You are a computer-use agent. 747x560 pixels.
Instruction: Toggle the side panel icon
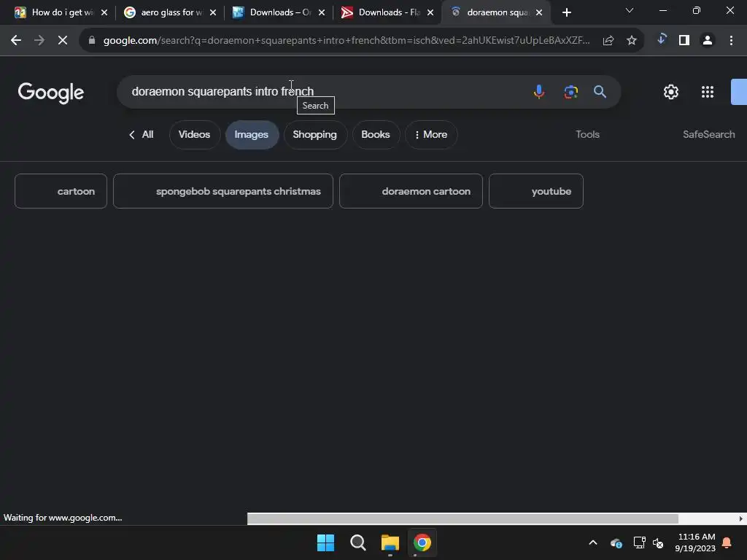[x=684, y=41]
